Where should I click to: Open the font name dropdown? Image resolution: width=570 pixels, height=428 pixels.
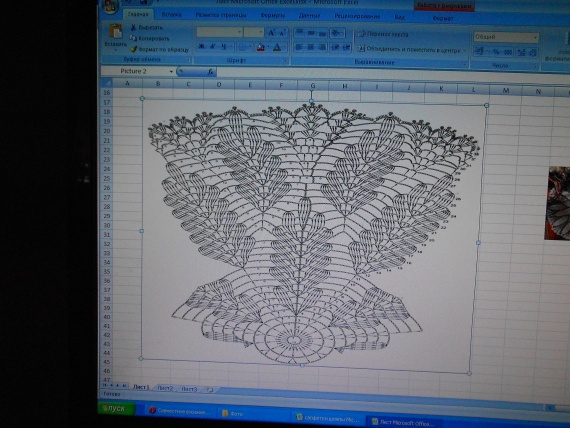(x=220, y=32)
